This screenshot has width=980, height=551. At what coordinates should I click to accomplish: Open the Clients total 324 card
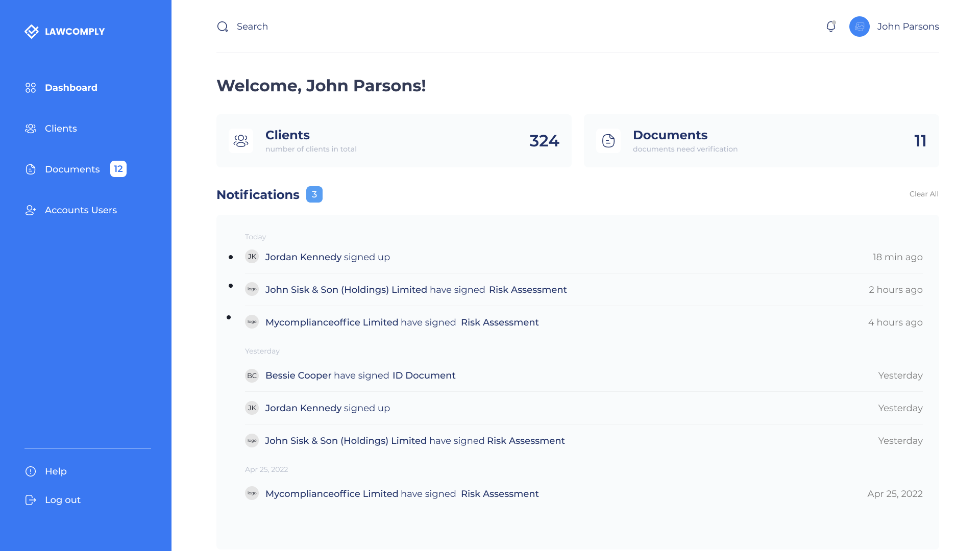pyautogui.click(x=394, y=141)
